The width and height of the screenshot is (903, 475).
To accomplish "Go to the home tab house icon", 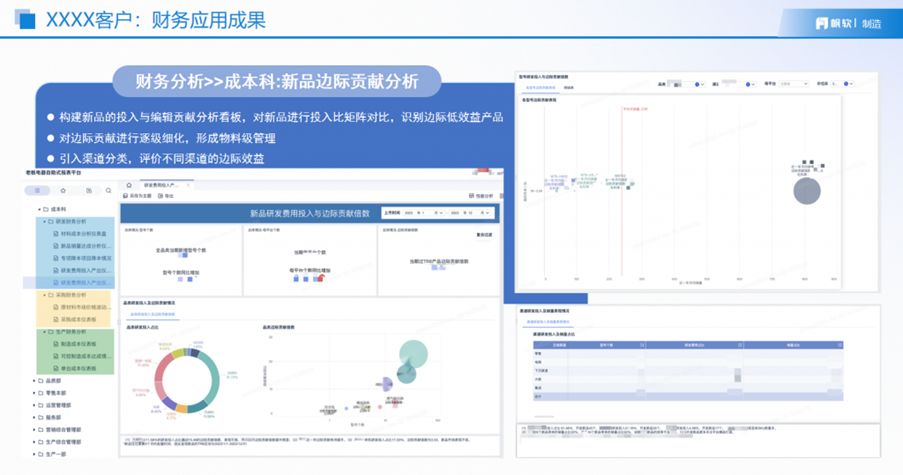I will tap(129, 185).
